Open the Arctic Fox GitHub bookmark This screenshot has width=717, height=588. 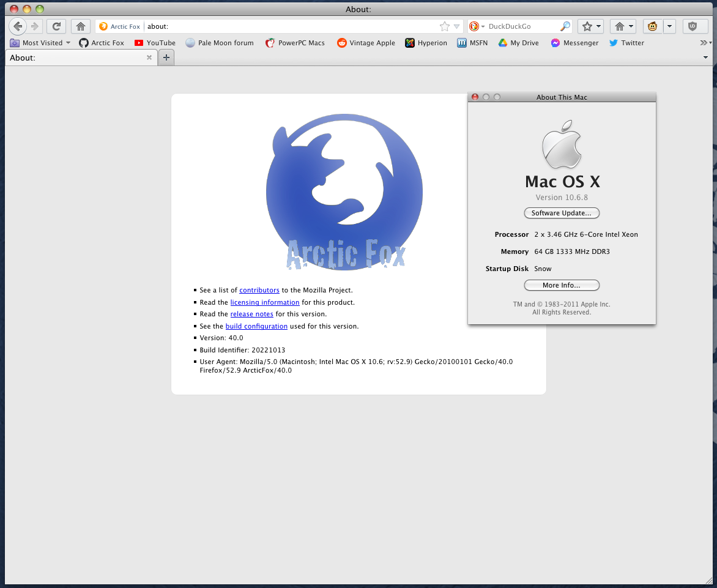[x=102, y=43]
